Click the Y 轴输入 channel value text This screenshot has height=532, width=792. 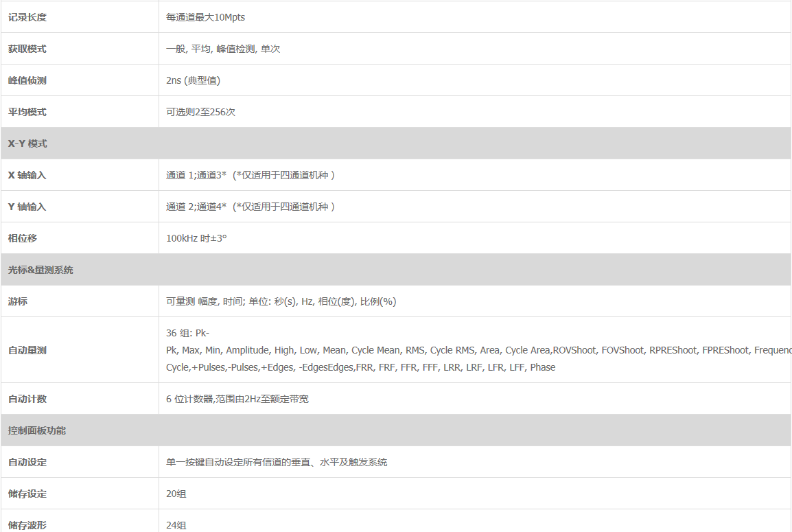pyautogui.click(x=251, y=207)
